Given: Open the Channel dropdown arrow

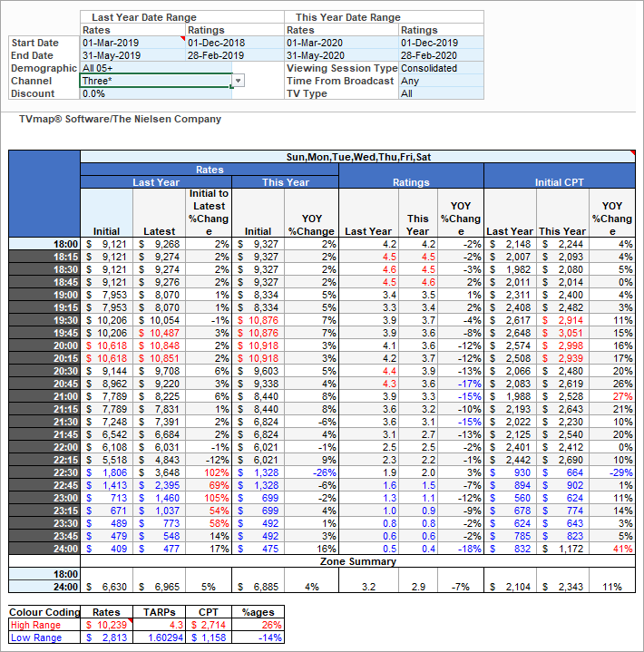Looking at the screenshot, I should 239,81.
